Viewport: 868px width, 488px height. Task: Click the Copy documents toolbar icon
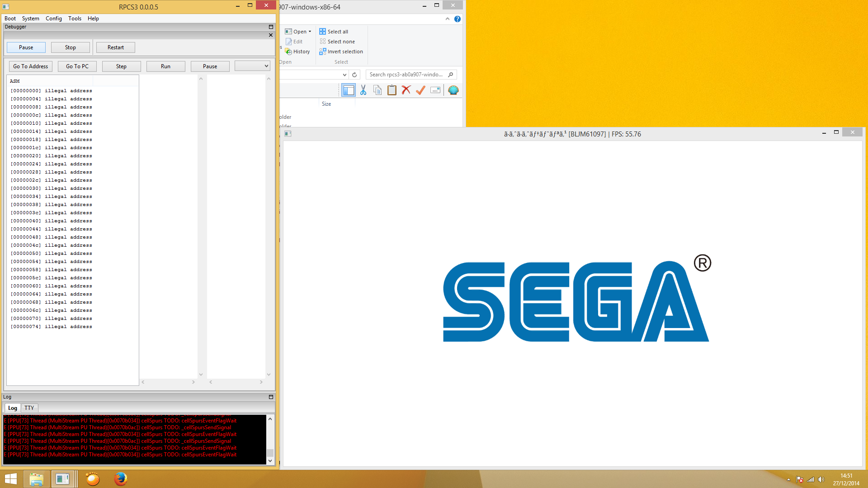[377, 90]
